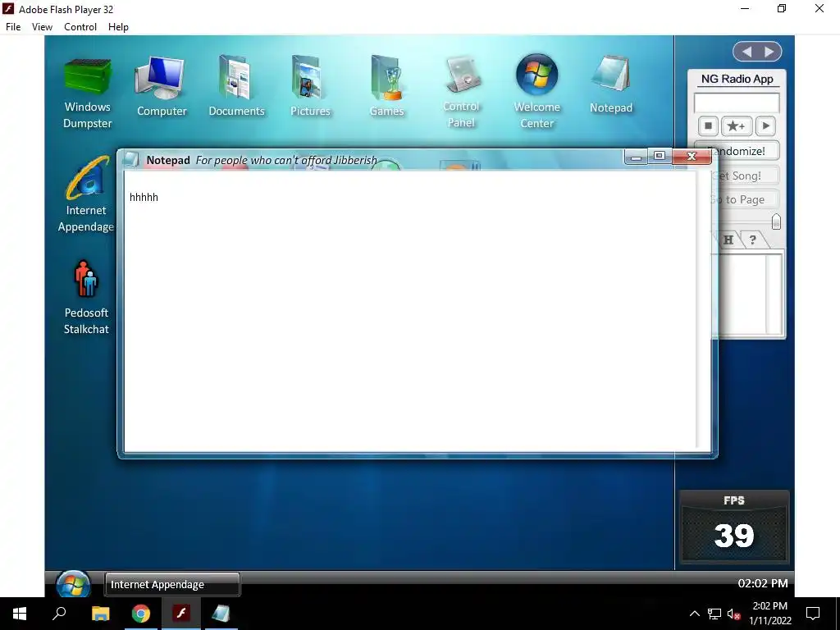The image size is (840, 630).
Task: Open the Documents folder icon
Action: [x=236, y=86]
